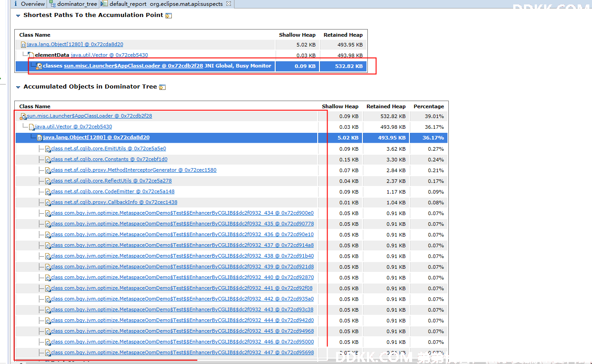Open EnhancerByCGLIB class link ending _442

(x=182, y=299)
